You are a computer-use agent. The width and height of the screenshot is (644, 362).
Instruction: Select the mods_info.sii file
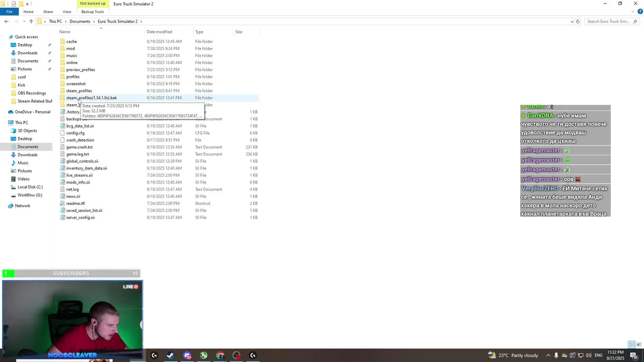click(x=78, y=182)
